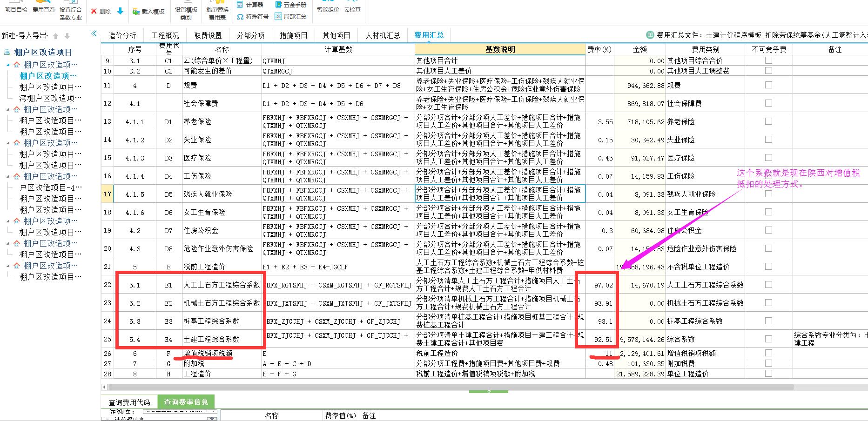Screen dimensions: 868x421
Task: Click the 费用类别 column header
Action: pos(706,49)
